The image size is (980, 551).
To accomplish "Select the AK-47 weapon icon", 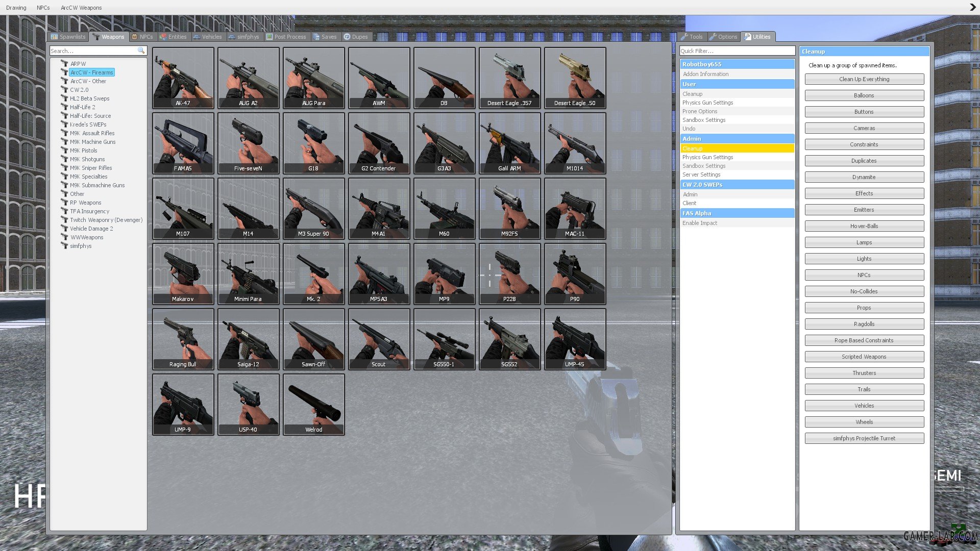I will tap(183, 78).
